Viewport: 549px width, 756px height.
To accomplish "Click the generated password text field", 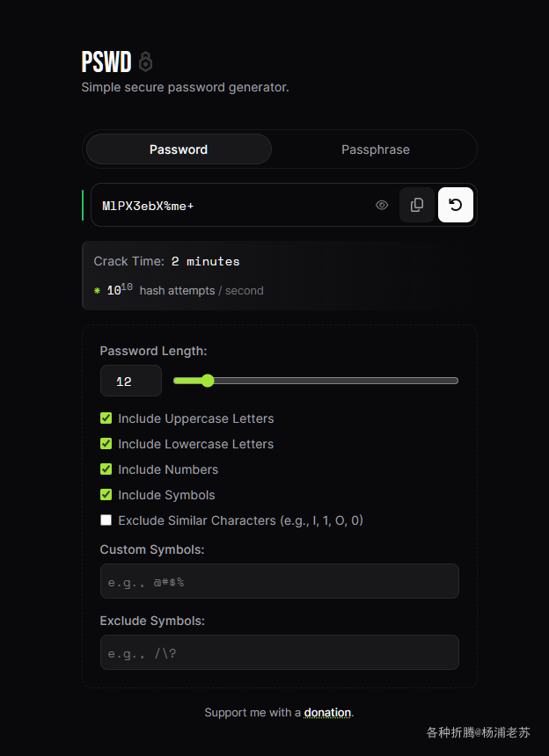I will click(x=229, y=206).
